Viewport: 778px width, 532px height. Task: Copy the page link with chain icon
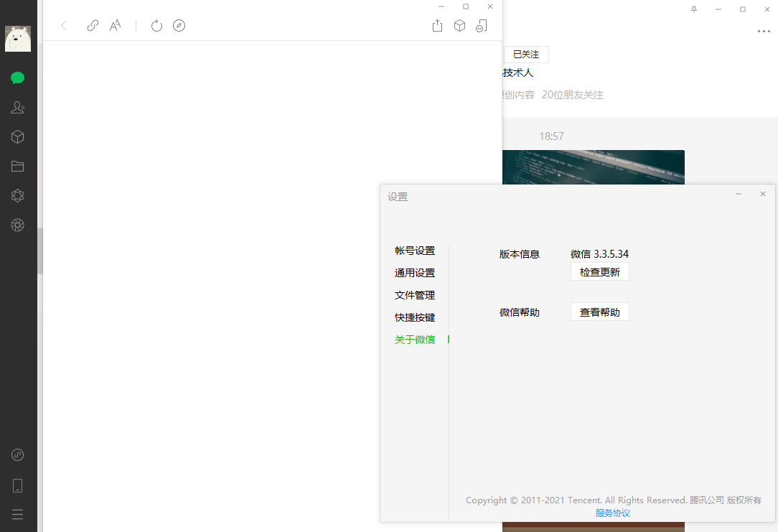(x=93, y=25)
